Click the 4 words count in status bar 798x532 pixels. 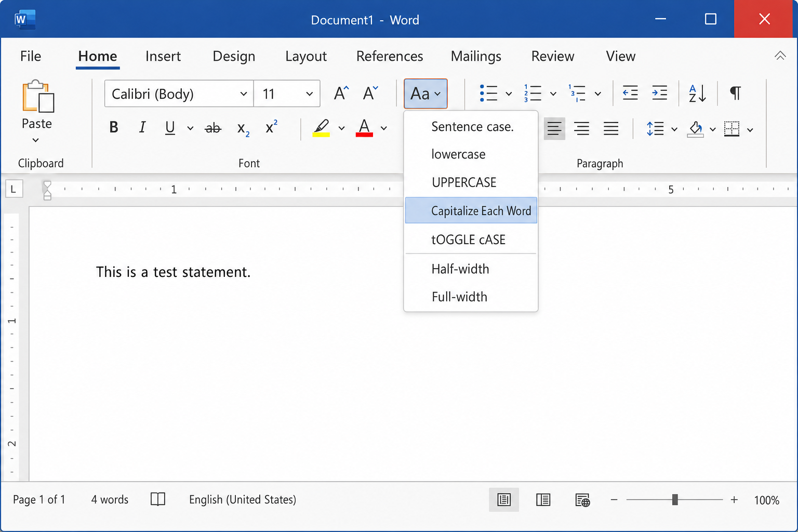point(110,500)
